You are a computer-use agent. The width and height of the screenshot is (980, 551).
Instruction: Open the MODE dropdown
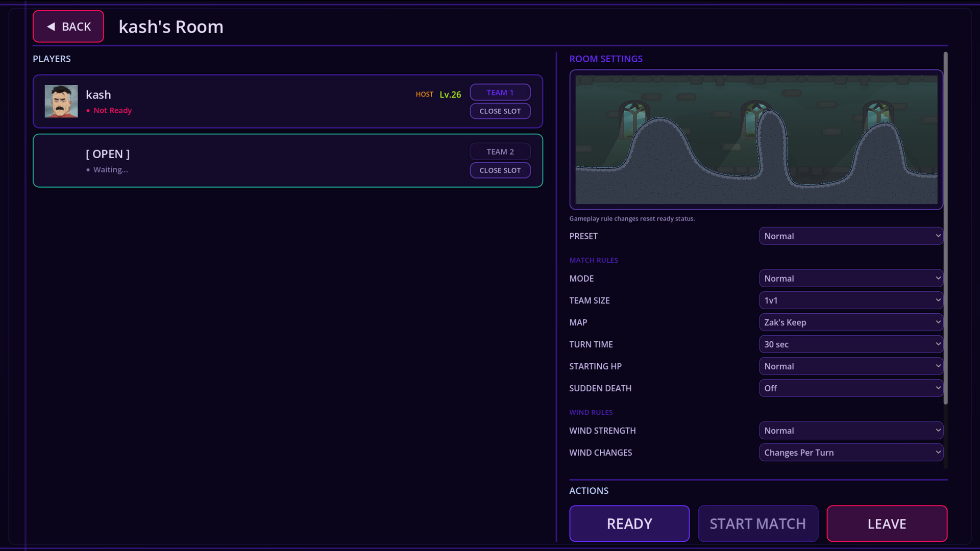850,278
